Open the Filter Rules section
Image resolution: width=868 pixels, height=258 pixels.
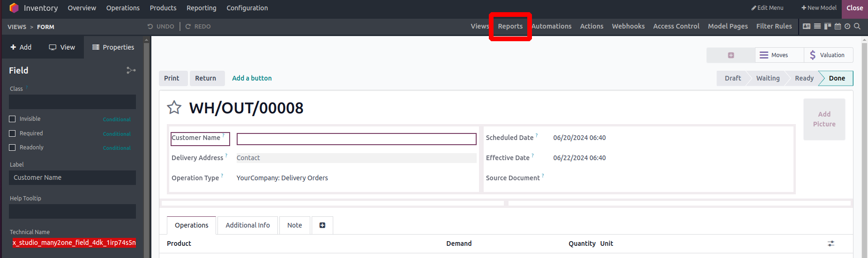(x=774, y=26)
